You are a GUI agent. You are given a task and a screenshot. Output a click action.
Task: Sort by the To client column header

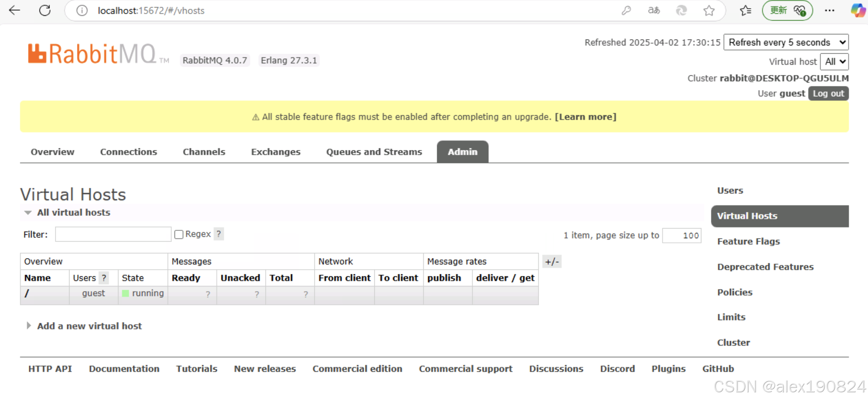398,278
